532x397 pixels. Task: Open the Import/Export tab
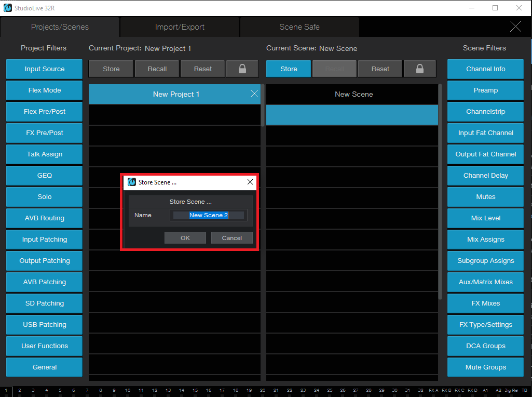180,27
